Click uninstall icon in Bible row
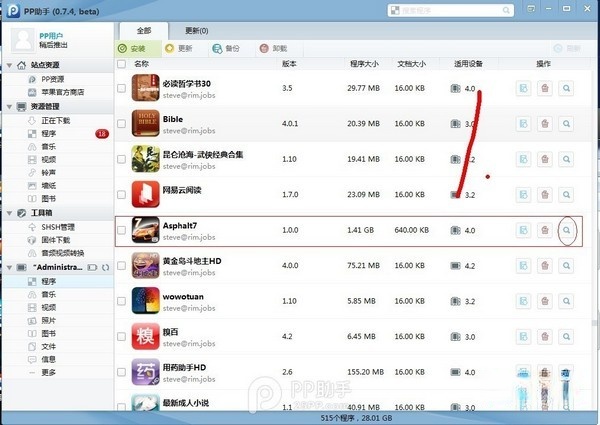Viewport: 600px width, 425px height. click(545, 124)
